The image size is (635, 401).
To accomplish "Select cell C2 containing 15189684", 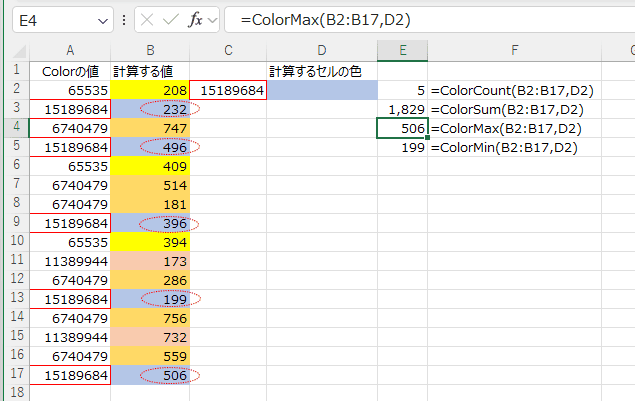I will point(228,90).
